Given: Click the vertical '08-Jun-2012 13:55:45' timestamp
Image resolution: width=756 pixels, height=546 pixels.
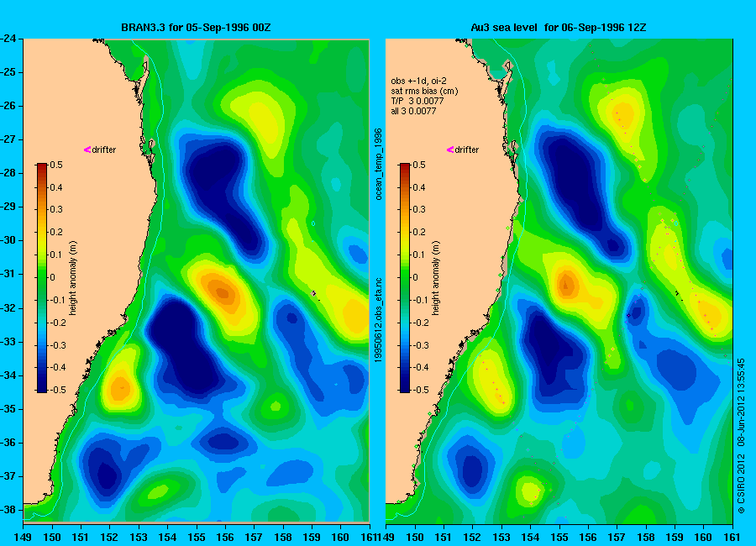Looking at the screenshot, I should tap(741, 402).
